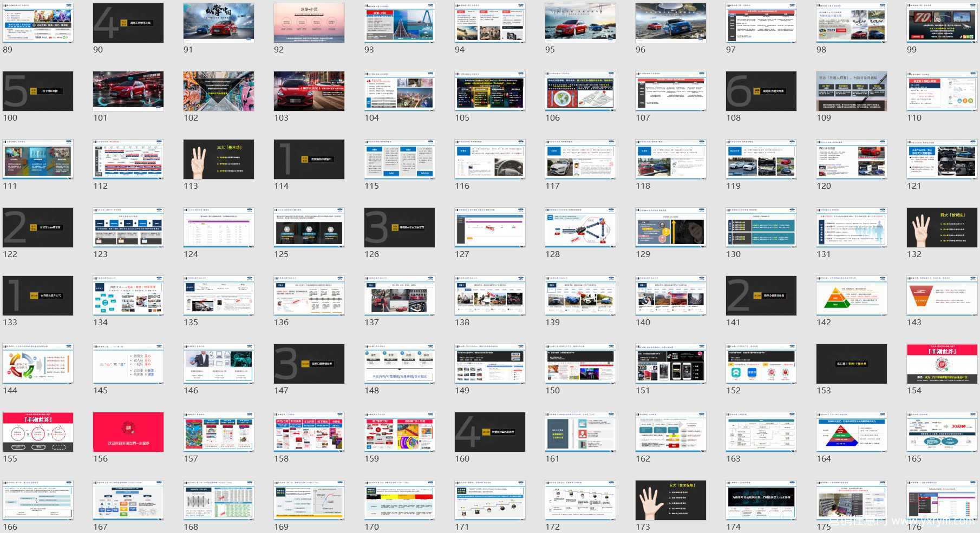Click slide 113 with three-finger hand image
Screen dimensions: 980x533
[219, 160]
